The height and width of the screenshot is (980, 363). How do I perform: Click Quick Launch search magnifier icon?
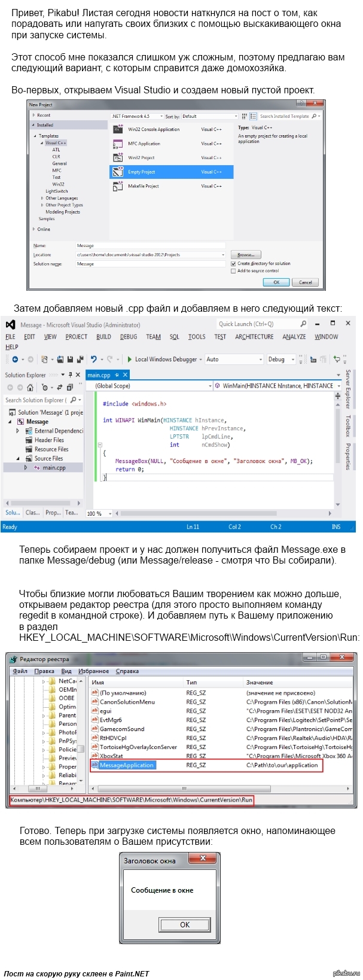click(x=303, y=324)
